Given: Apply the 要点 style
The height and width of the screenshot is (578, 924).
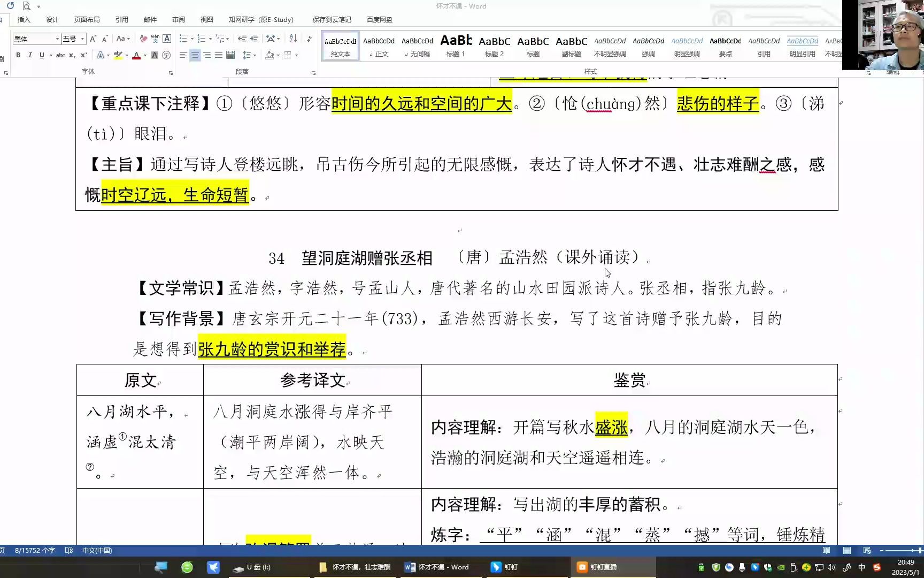Looking at the screenshot, I should pyautogui.click(x=726, y=46).
